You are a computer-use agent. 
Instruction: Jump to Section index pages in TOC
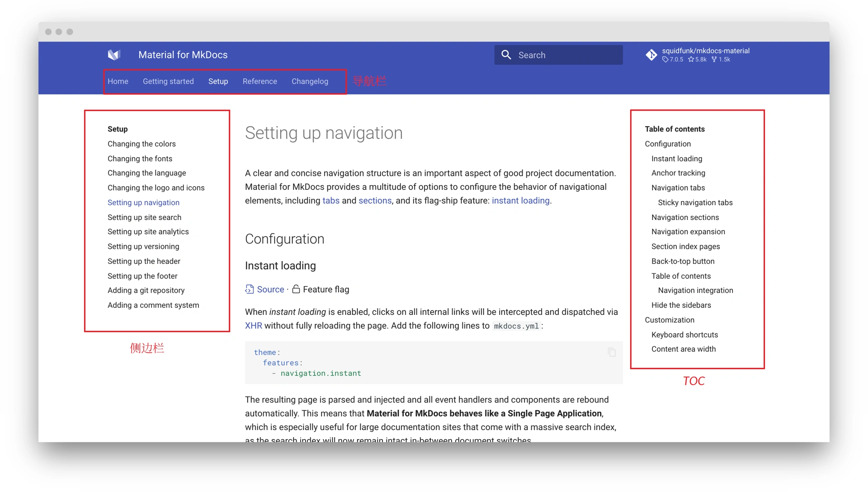(x=685, y=246)
